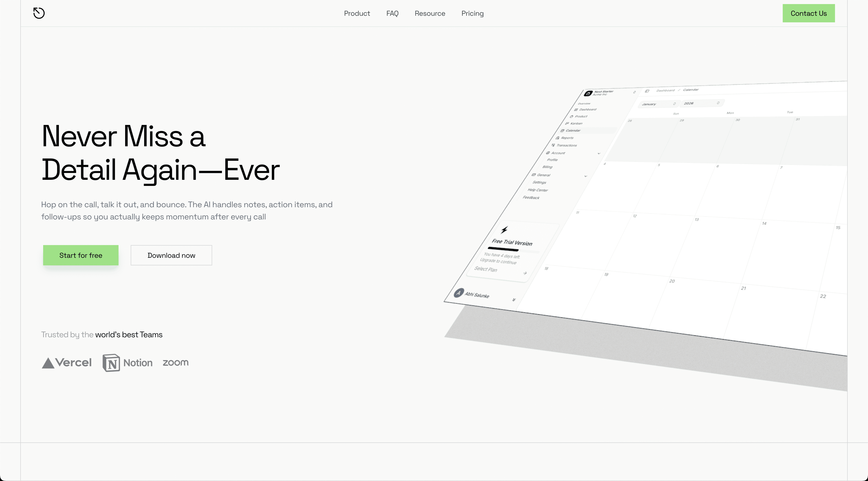Click Dashboard in the breadcrumb

tap(665, 90)
